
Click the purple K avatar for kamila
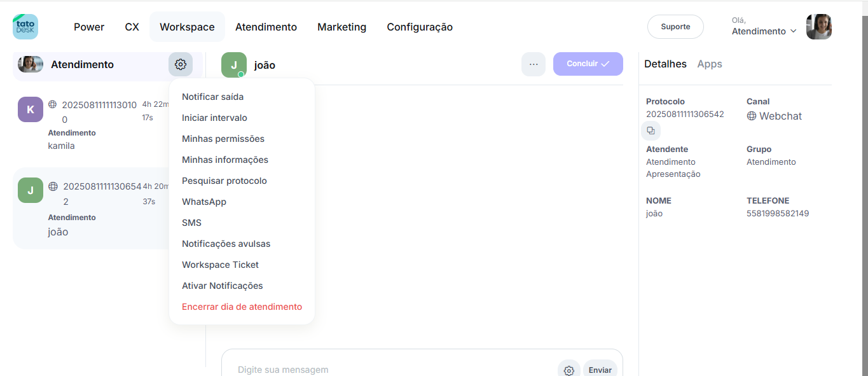31,109
